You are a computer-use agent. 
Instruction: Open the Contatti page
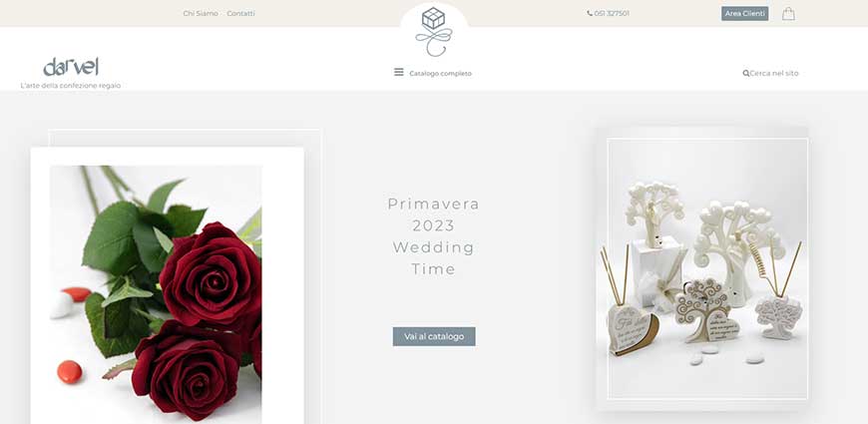(240, 13)
